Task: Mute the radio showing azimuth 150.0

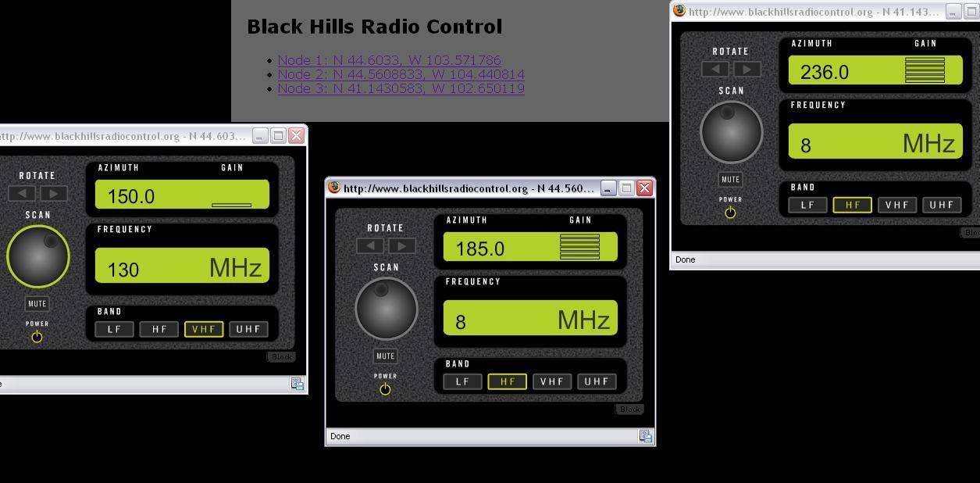Action: 37,304
